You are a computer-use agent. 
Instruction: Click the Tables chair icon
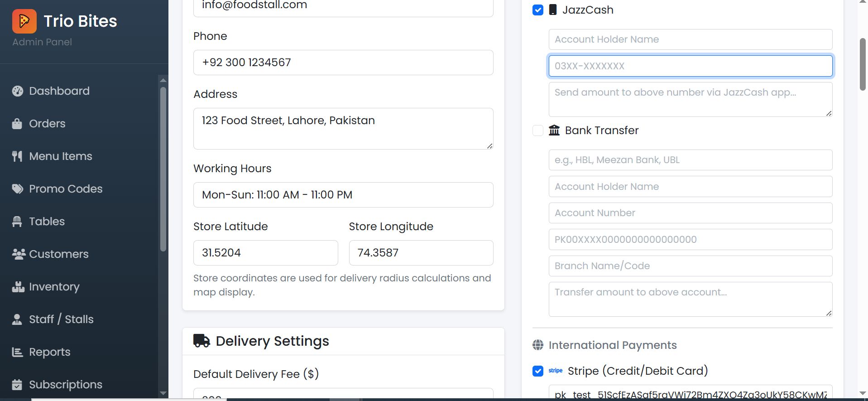tap(17, 222)
